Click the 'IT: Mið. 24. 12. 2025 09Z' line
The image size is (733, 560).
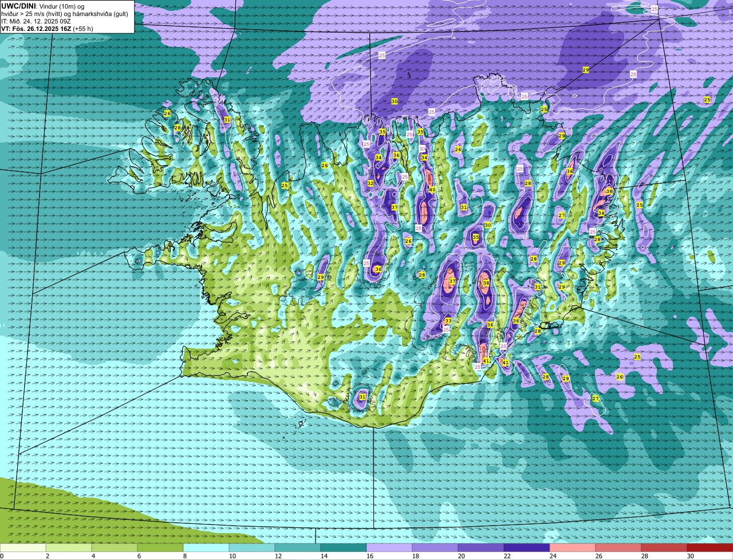36,21
